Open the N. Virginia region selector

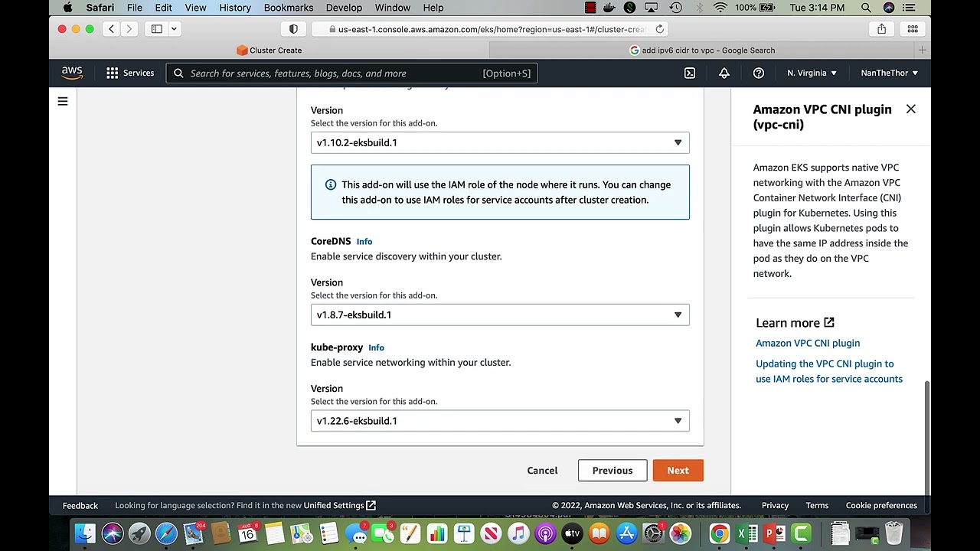(812, 73)
